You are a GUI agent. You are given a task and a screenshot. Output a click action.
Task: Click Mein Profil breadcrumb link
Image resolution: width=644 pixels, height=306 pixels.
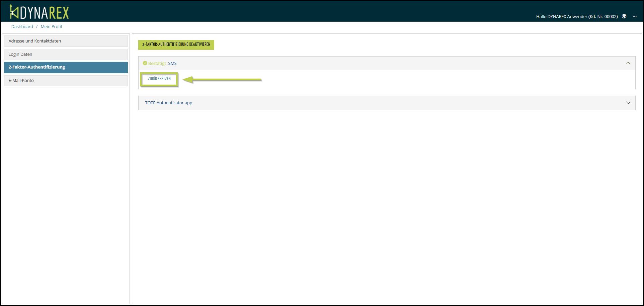(51, 26)
